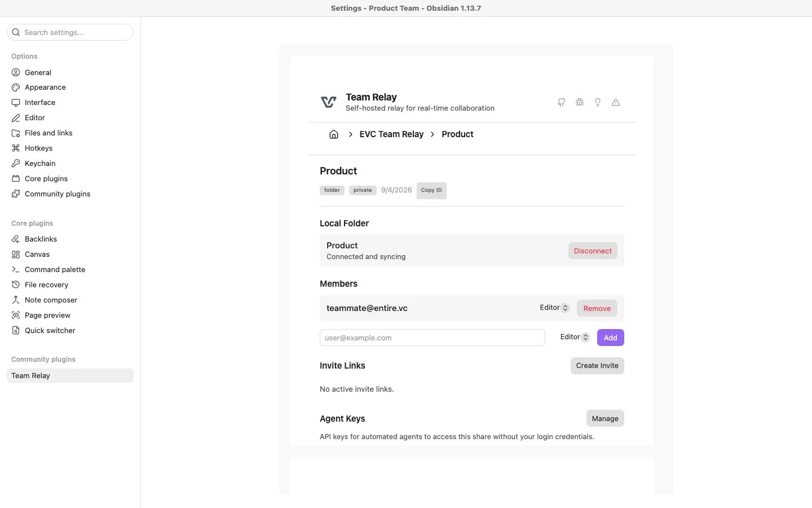Image resolution: width=812 pixels, height=508 pixels.
Task: Click the File recovery clock icon
Action: pyautogui.click(x=16, y=285)
